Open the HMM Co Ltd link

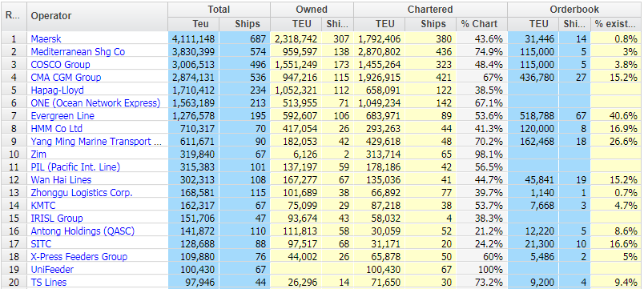click(56, 129)
